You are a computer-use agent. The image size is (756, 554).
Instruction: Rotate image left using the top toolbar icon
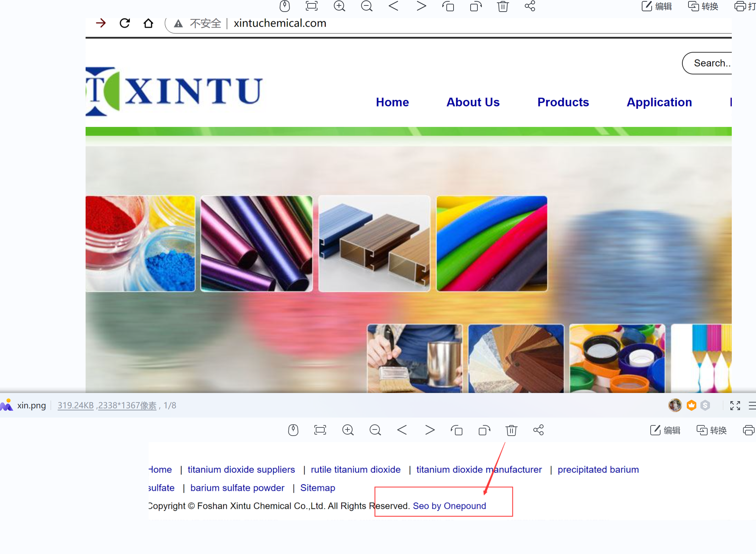448,6
